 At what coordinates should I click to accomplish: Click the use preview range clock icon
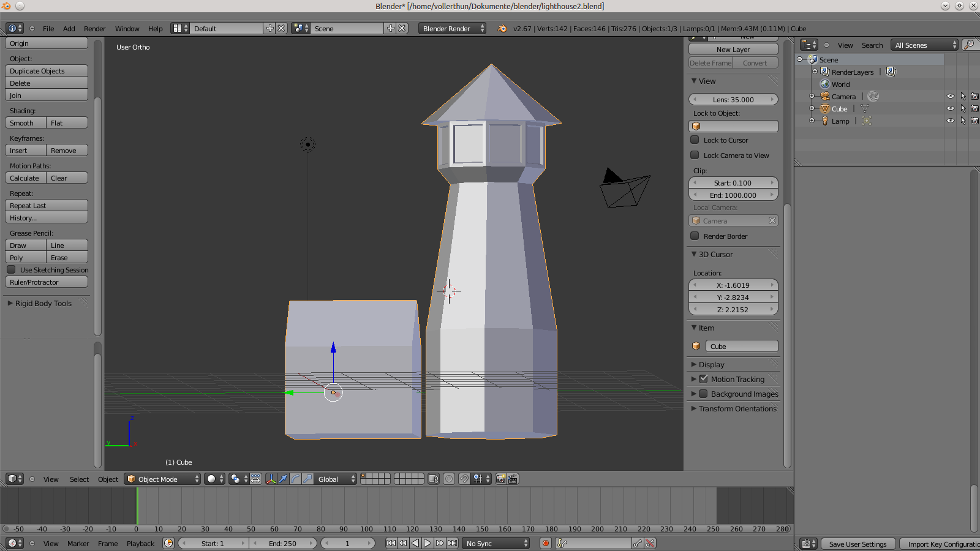tap(168, 543)
